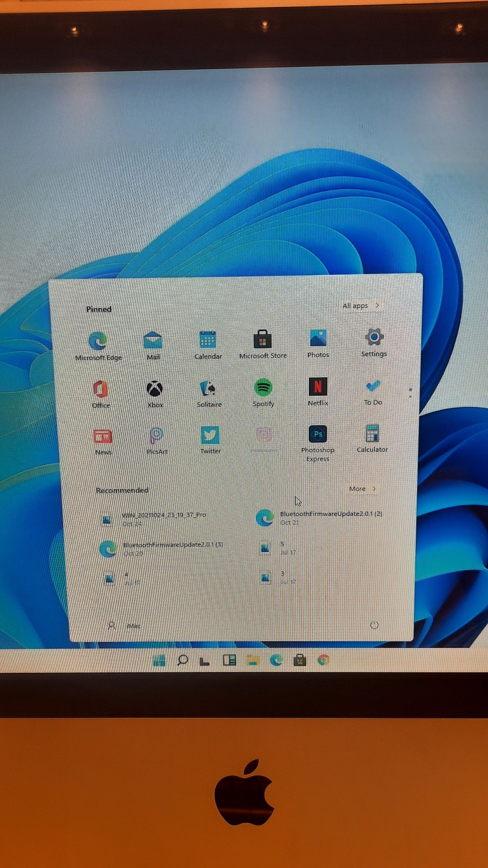Viewport: 488px width, 868px height.
Task: Click the power button in Start menu
Action: pyautogui.click(x=374, y=625)
